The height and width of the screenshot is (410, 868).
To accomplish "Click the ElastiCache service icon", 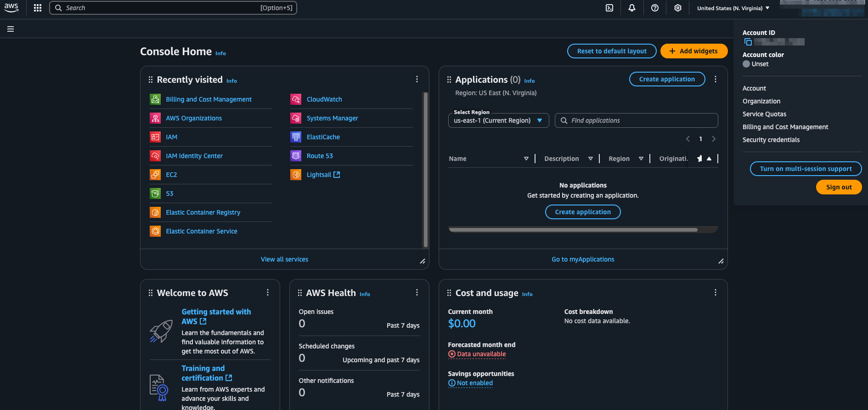I will [x=296, y=137].
